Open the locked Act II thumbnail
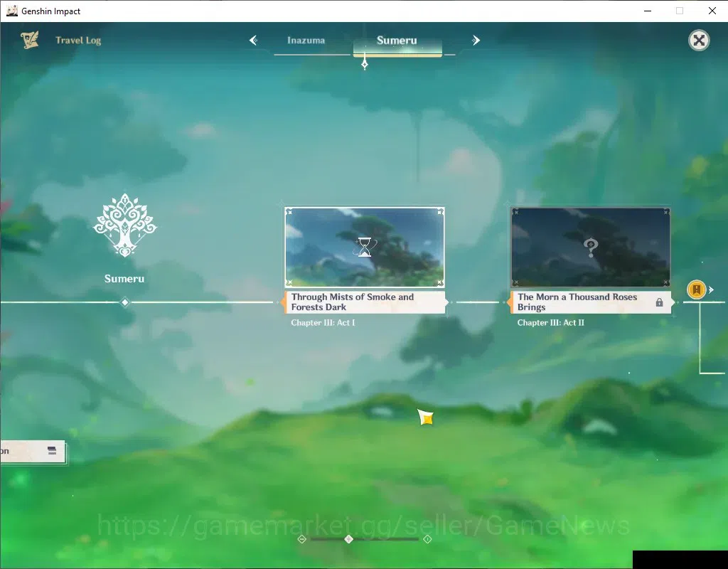Screen dimensions: 728x569 (591, 247)
